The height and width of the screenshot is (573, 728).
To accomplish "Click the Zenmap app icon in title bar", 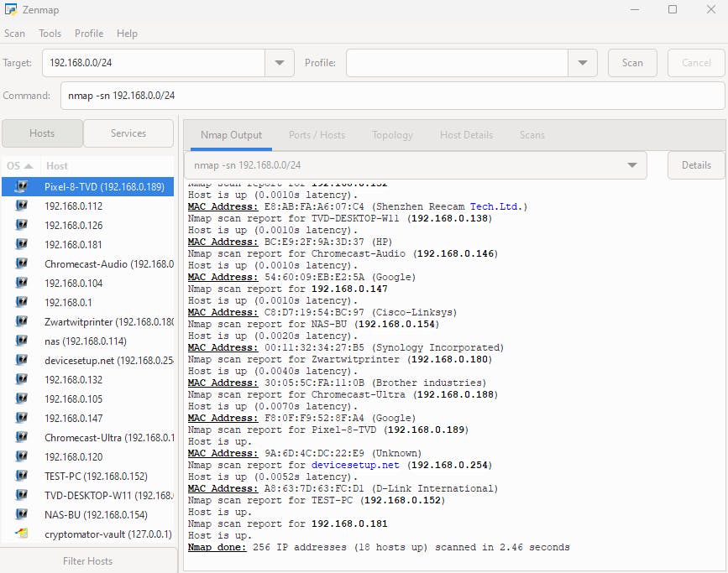I will pos(10,9).
